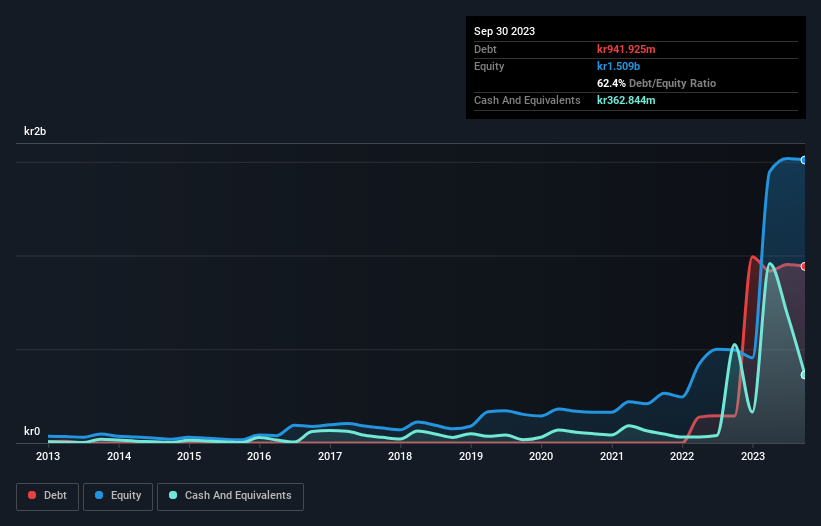Viewport: 821px width, 526px height.
Task: Toggle Cash And Equivalents legend button
Action: point(230,496)
